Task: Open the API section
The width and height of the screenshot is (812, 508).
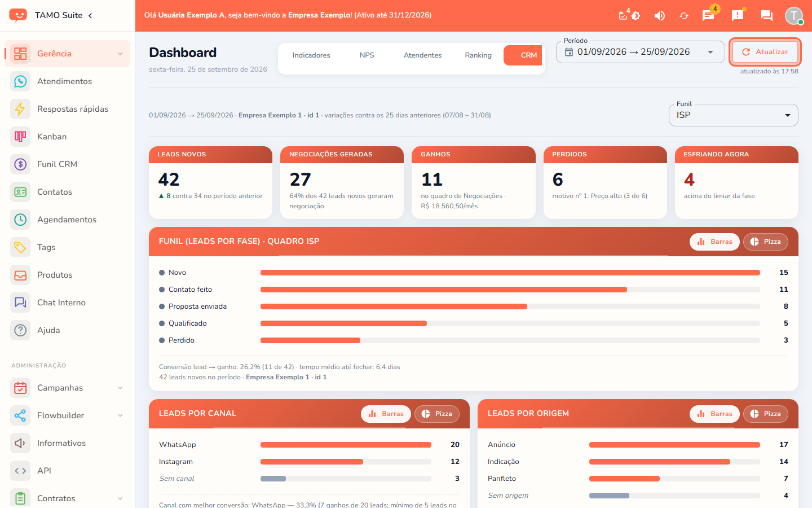Action: (x=68, y=471)
